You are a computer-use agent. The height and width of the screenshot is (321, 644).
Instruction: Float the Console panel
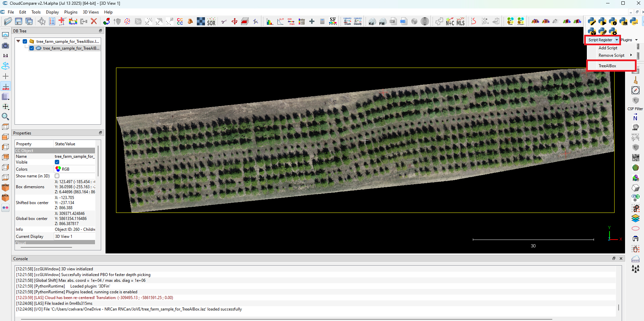[x=614, y=258]
